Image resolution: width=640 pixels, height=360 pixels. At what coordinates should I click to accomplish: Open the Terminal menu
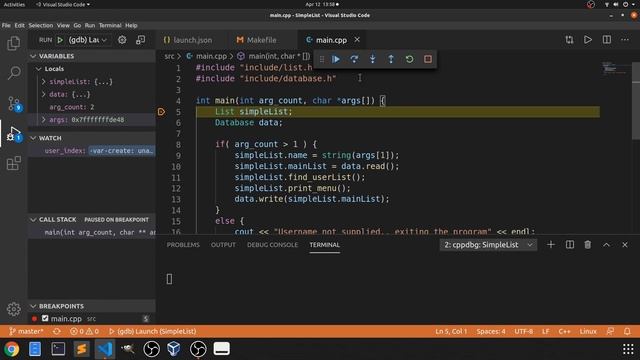point(110,25)
